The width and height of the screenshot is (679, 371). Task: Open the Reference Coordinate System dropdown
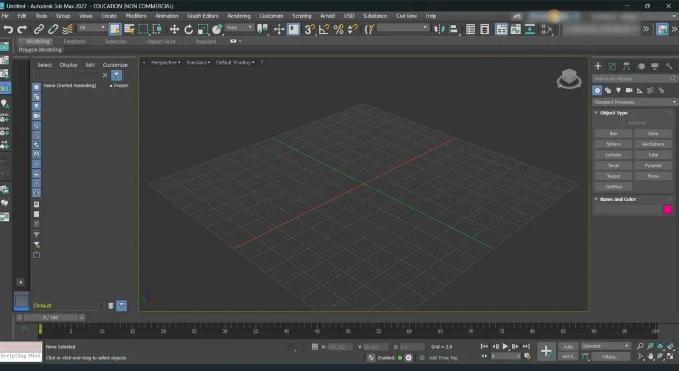tap(239, 28)
